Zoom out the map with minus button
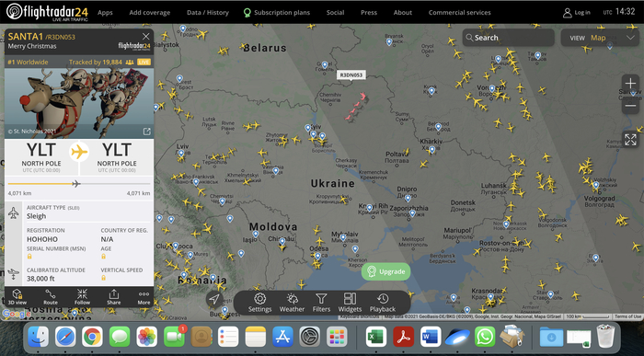This screenshot has width=644, height=356. (x=630, y=106)
